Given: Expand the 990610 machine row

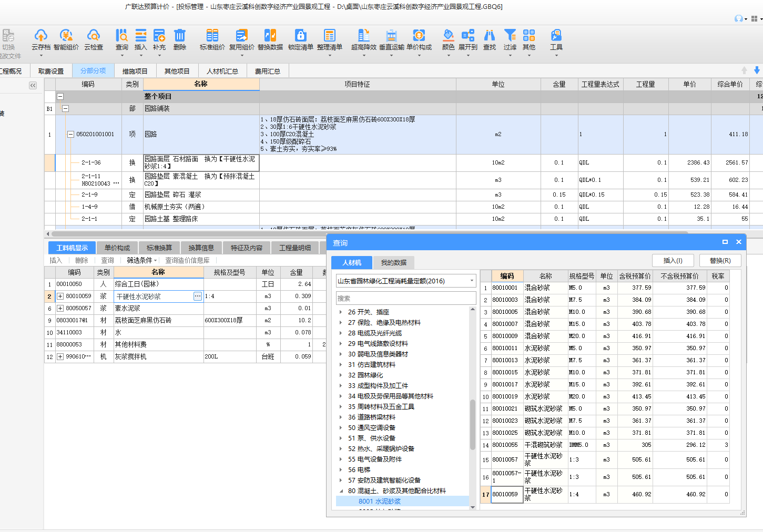Looking at the screenshot, I should 60,356.
